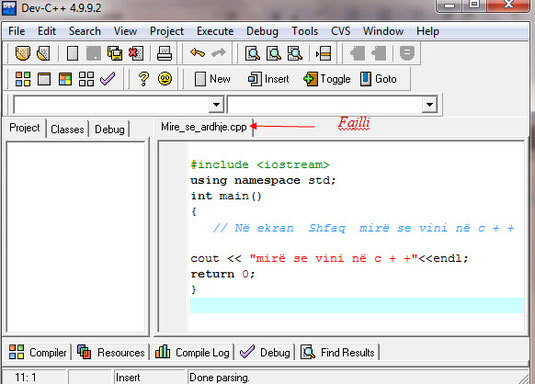Click the Find magnifier icon
Screen dimensions: 535x384
pos(252,54)
